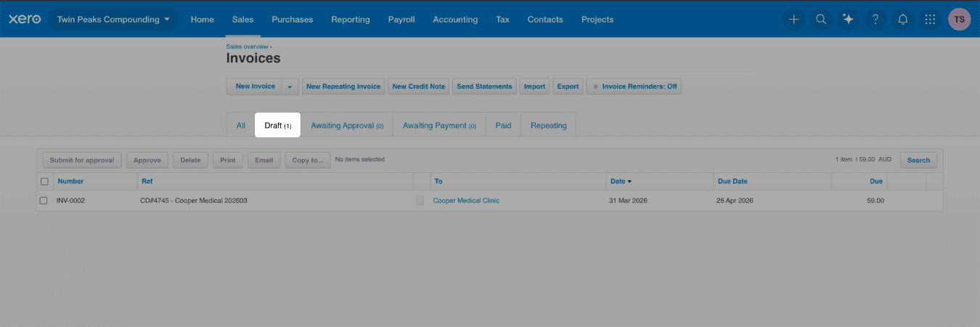Click reference CD#4745 - Cooper Medical 202603
Image resolution: width=980 pixels, height=327 pixels.
[194, 201]
